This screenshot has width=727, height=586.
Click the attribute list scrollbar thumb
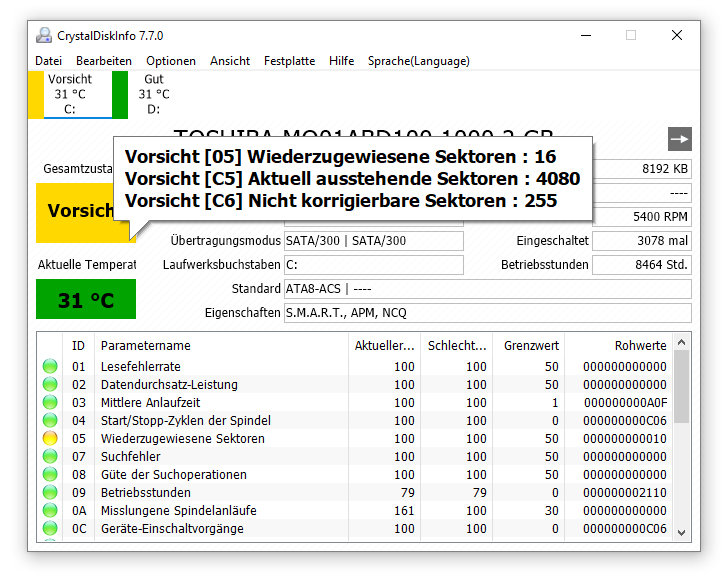point(681,387)
